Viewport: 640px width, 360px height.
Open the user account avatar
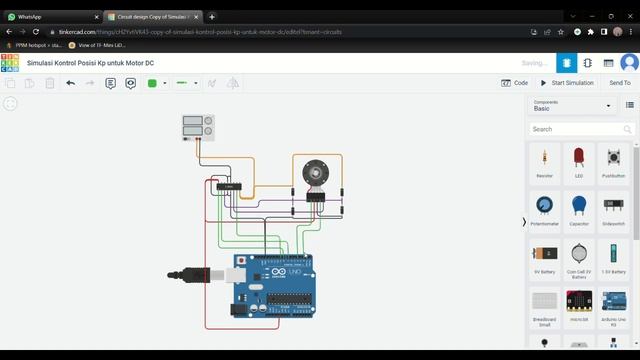[629, 63]
